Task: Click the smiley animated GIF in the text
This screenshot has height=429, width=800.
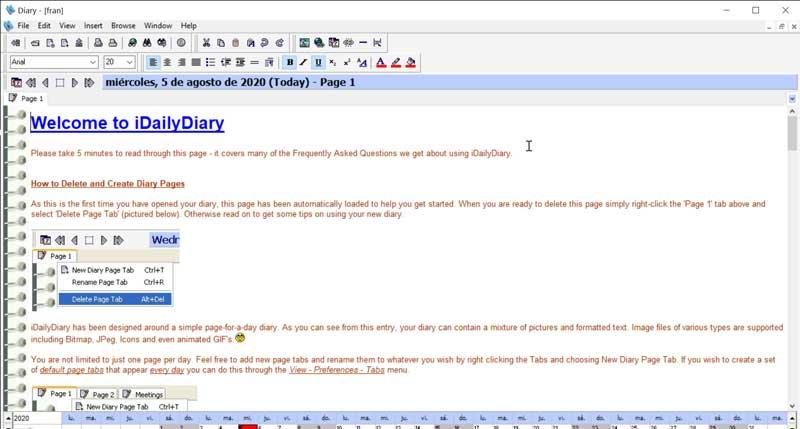Action: [240, 338]
